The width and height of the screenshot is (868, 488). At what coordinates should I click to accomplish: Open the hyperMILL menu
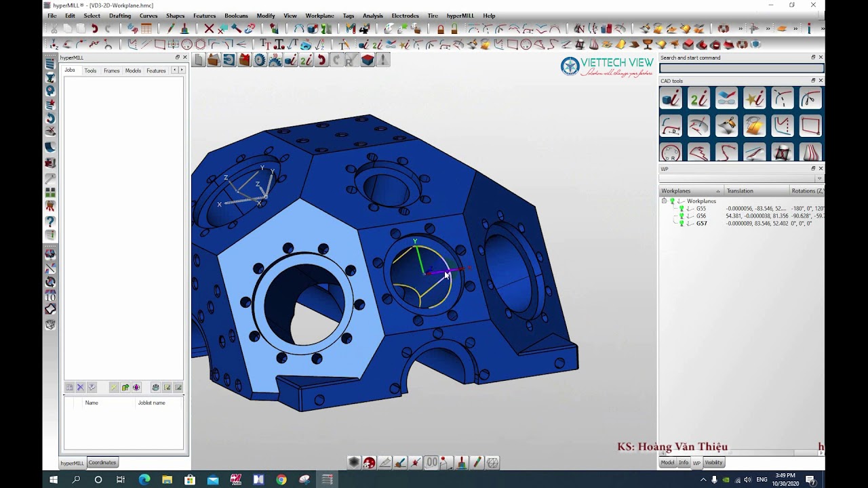[460, 16]
